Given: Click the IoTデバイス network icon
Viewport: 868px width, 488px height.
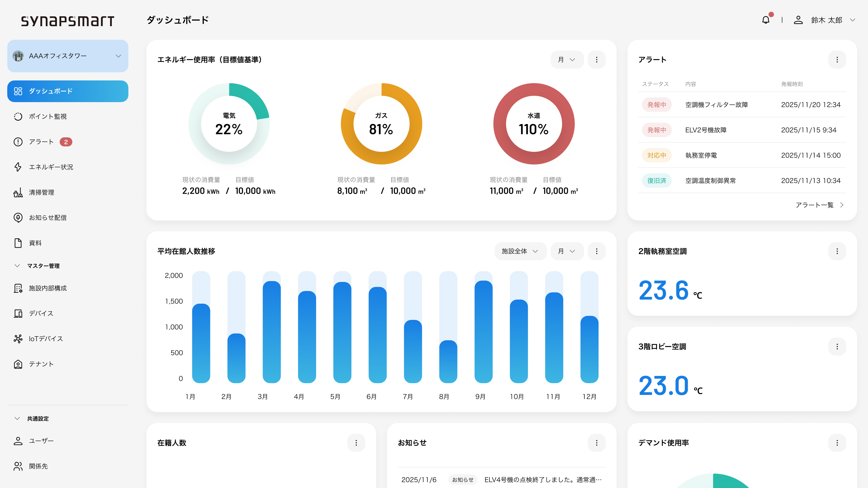Looking at the screenshot, I should click(x=18, y=339).
